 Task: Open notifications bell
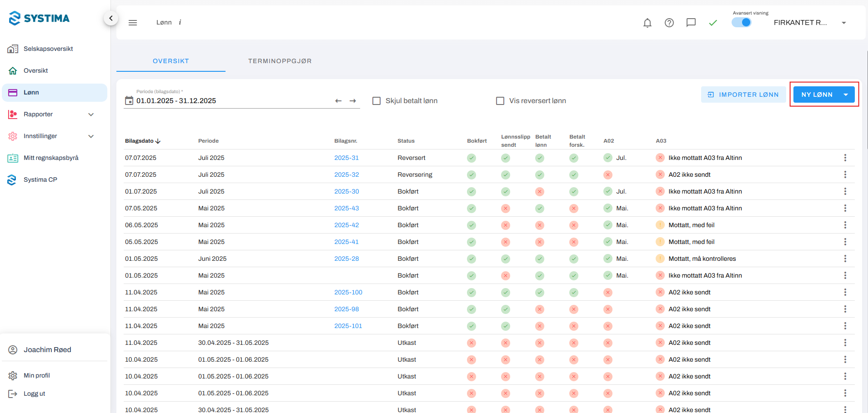click(x=647, y=23)
